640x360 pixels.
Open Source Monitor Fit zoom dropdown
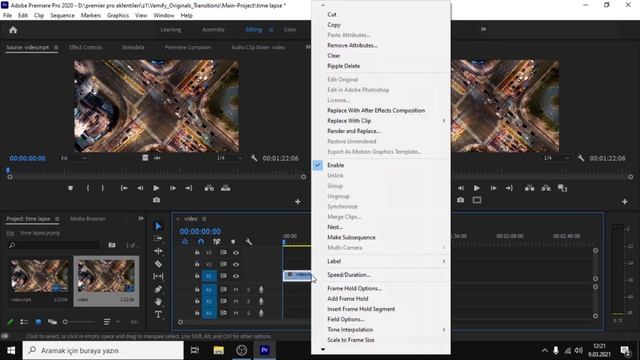click(73, 158)
